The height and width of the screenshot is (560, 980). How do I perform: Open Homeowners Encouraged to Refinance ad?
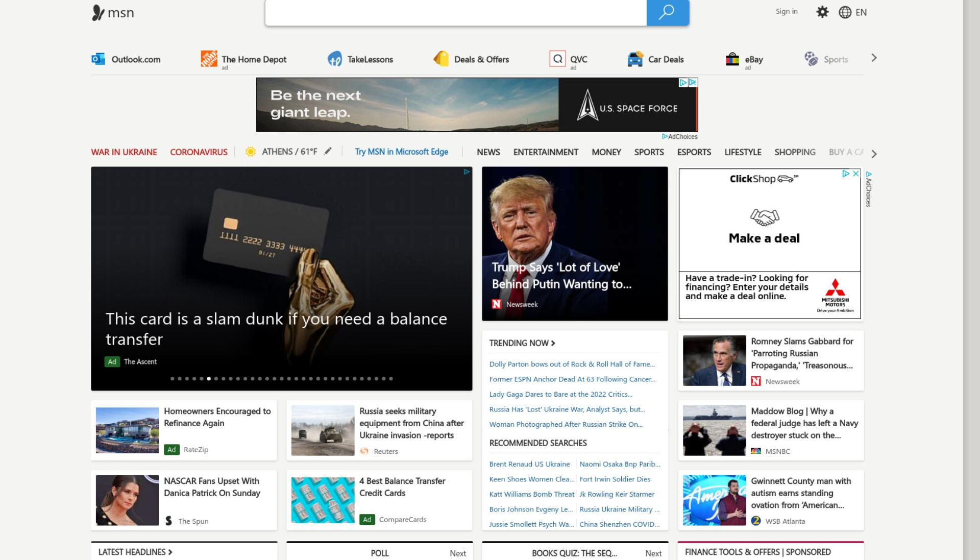pyautogui.click(x=184, y=430)
